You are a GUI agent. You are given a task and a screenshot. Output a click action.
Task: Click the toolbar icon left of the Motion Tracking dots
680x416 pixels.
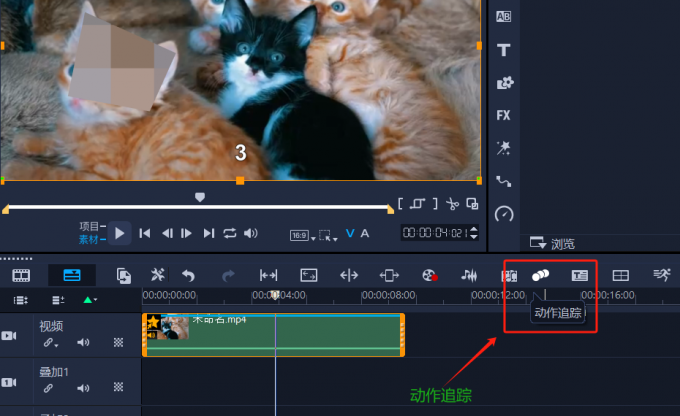tap(510, 275)
